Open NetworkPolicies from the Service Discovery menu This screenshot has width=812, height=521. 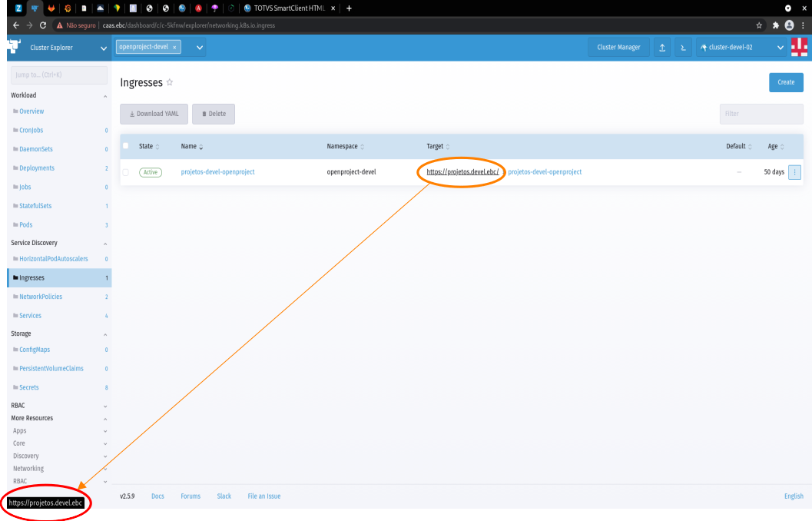coord(41,297)
